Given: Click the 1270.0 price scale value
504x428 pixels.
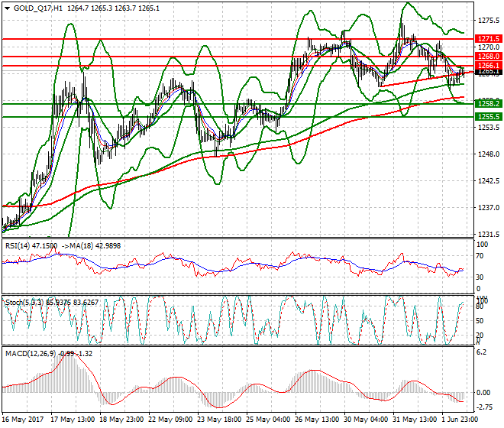Looking at the screenshot, I should pyautogui.click(x=489, y=47).
